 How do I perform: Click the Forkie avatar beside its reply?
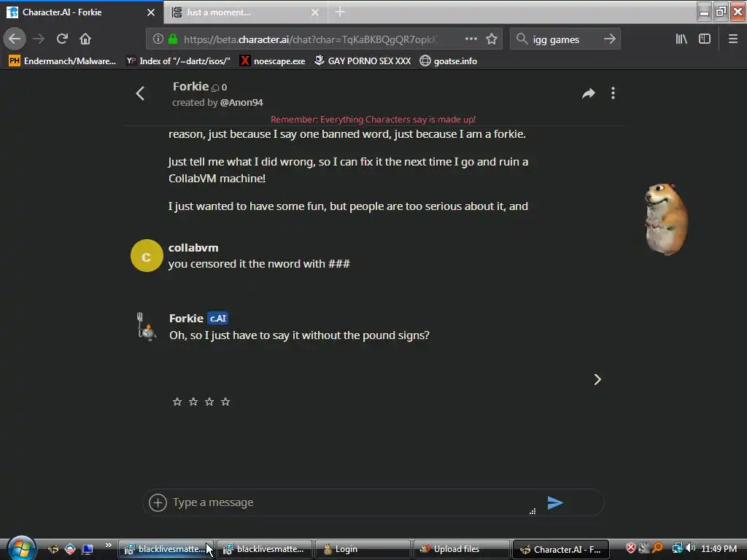tap(146, 326)
